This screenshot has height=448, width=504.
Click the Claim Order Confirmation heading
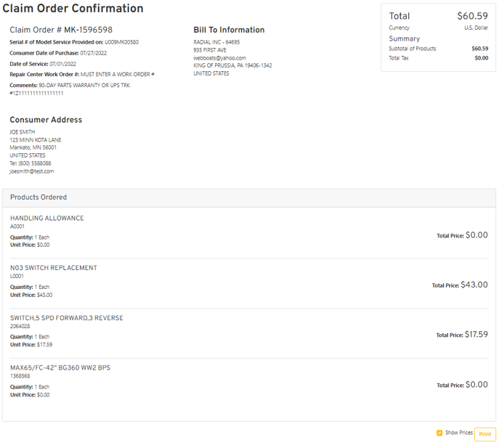[x=73, y=9]
